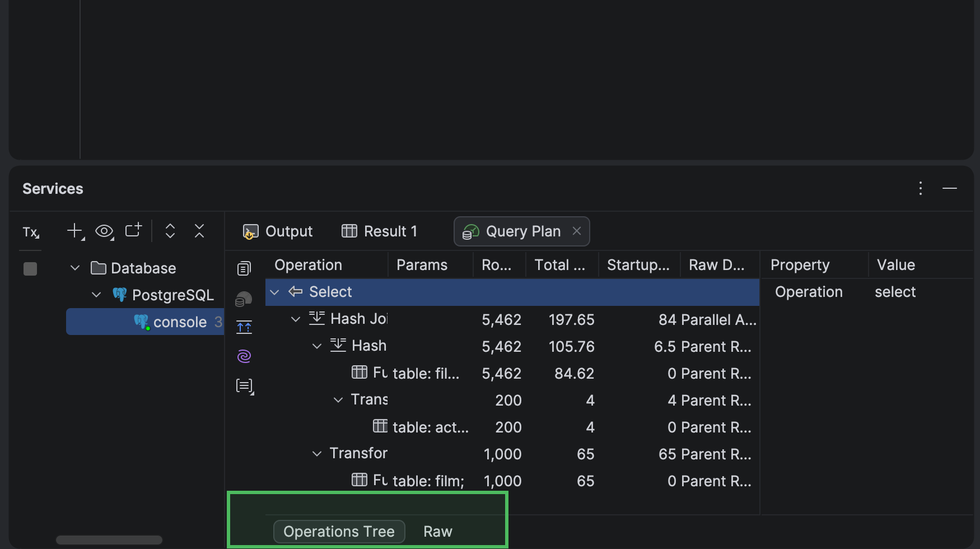The height and width of the screenshot is (549, 980).
Task: Toggle the eye view options icon
Action: click(105, 231)
